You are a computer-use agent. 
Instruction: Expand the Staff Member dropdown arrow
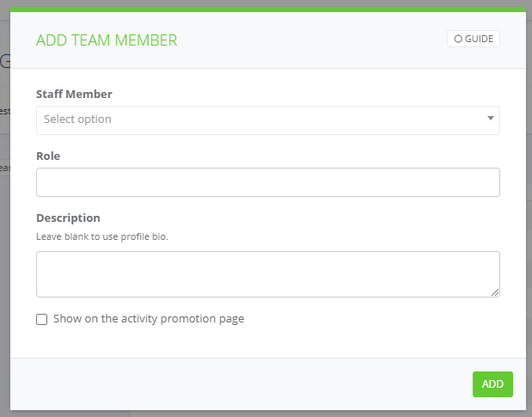coord(490,118)
